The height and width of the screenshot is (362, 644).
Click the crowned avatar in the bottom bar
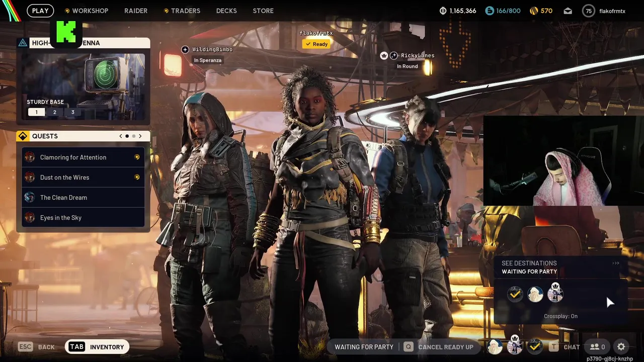[515, 345]
